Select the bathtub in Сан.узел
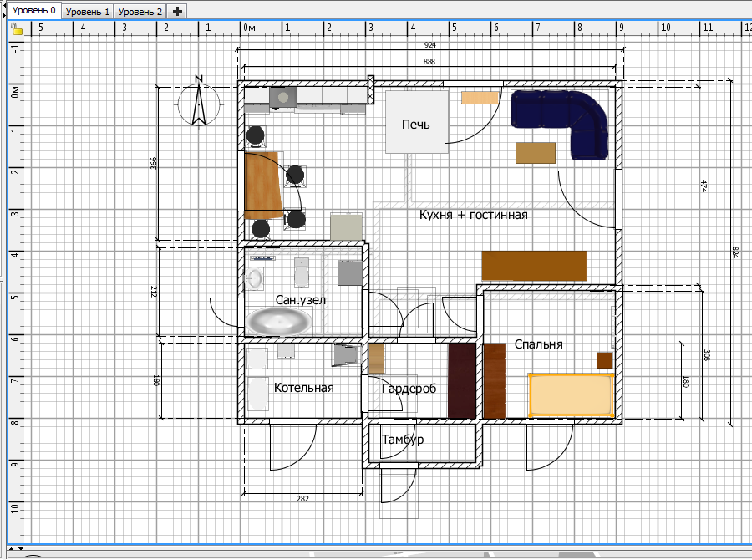The height and width of the screenshot is (560, 752). pos(279,322)
